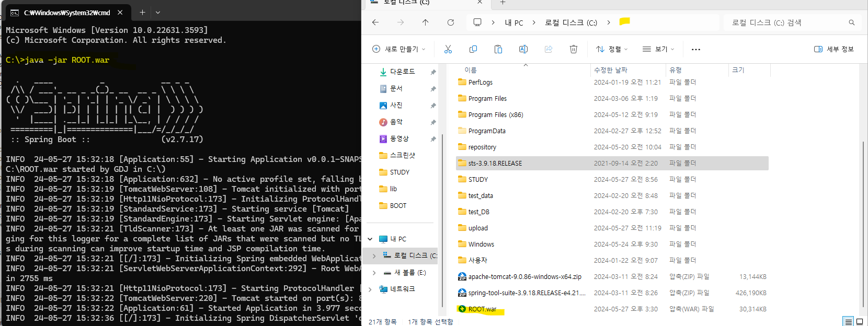
Task: Click the Paste clipboard icon
Action: pos(498,49)
